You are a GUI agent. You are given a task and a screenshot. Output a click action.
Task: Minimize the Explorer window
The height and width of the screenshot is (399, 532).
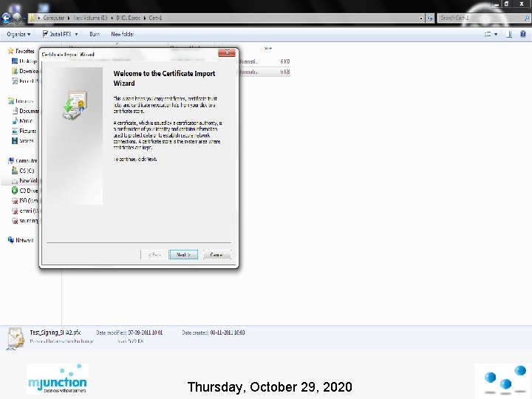497,4
